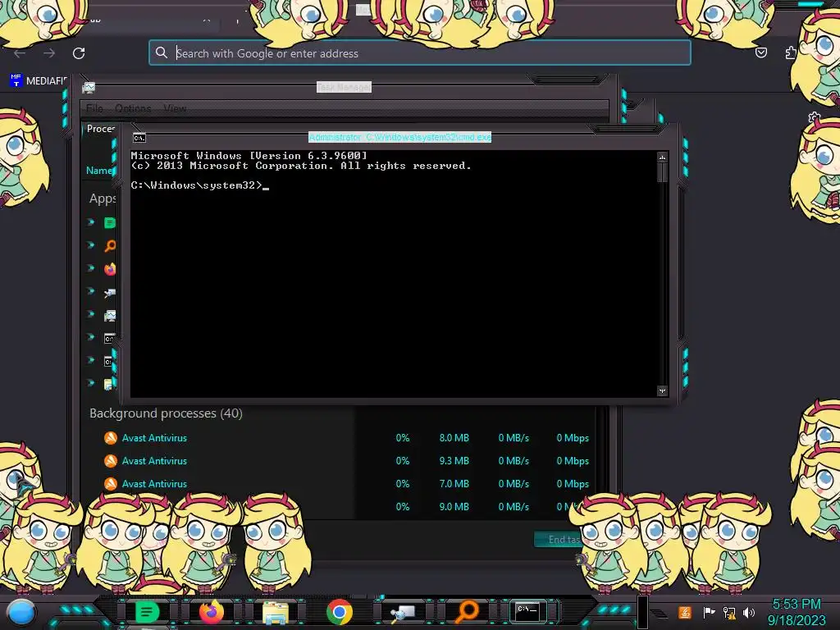Click the Background processes (40) heading
Image resolution: width=840 pixels, height=630 pixels.
click(166, 413)
